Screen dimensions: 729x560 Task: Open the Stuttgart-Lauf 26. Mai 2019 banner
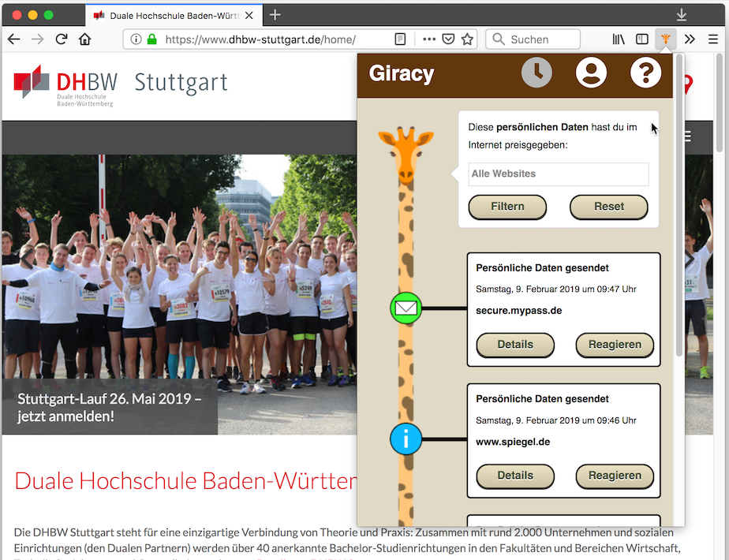pyautogui.click(x=110, y=407)
